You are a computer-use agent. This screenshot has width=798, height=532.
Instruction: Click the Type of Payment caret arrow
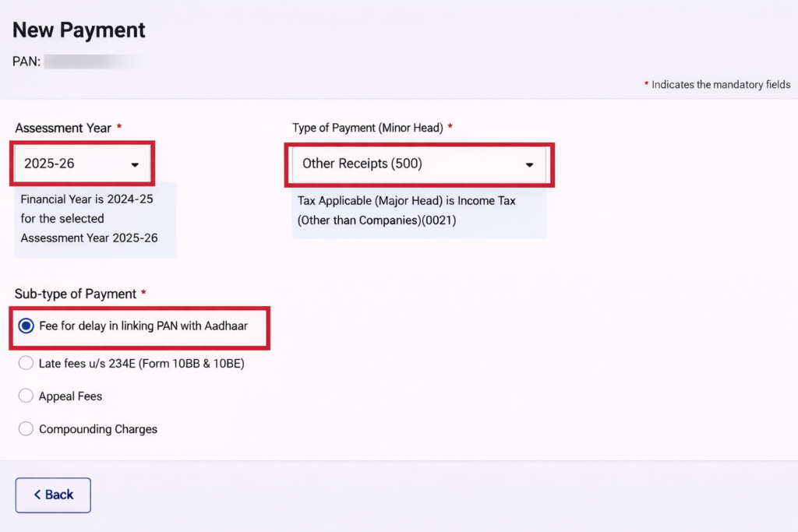pos(529,164)
